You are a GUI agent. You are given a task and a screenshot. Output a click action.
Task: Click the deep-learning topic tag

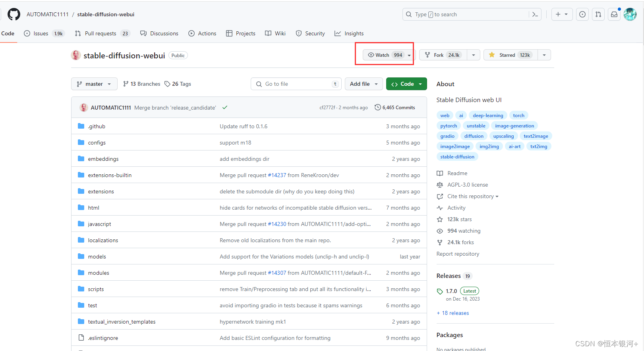click(488, 116)
